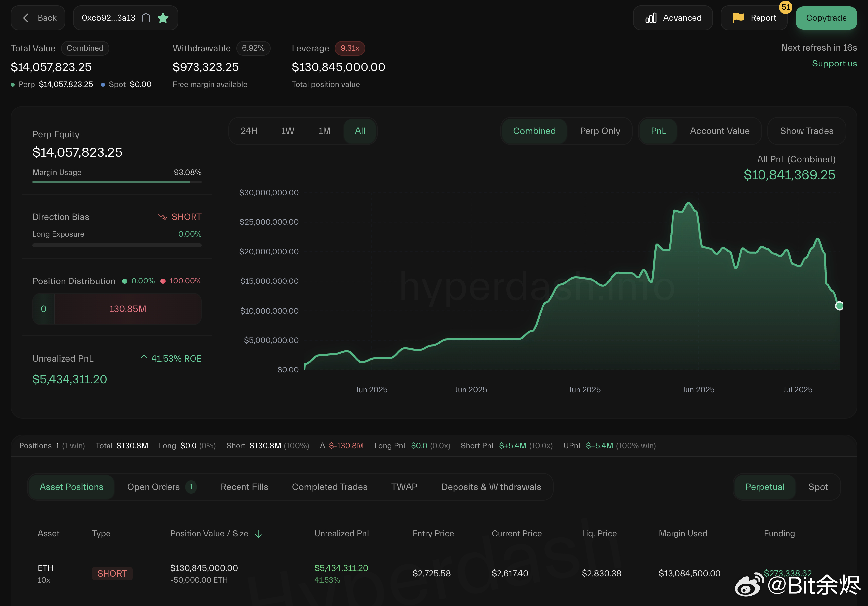Viewport: 868px width, 606px height.
Task: Go Back to previous page
Action: coord(38,18)
